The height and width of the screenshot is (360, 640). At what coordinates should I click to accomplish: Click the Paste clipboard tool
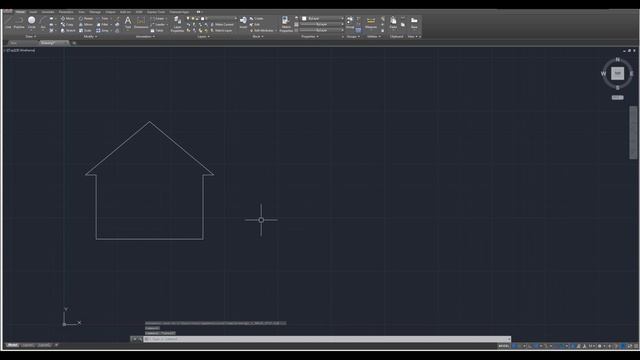[x=393, y=22]
